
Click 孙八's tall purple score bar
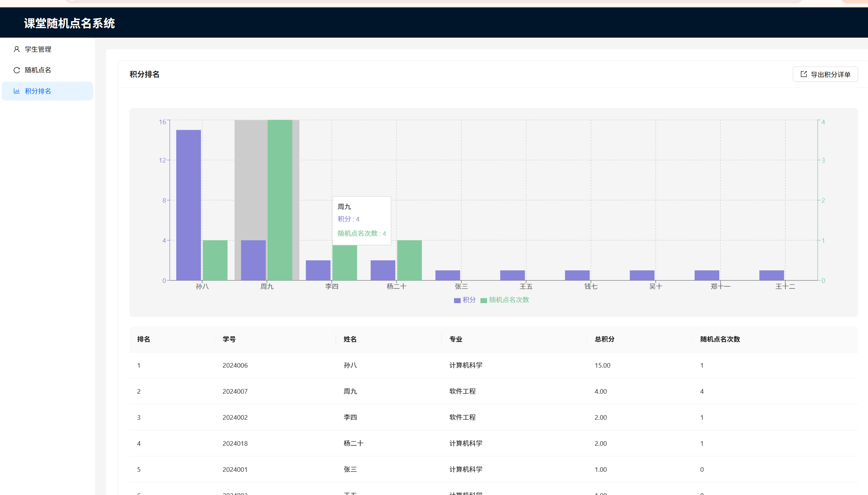click(x=189, y=205)
